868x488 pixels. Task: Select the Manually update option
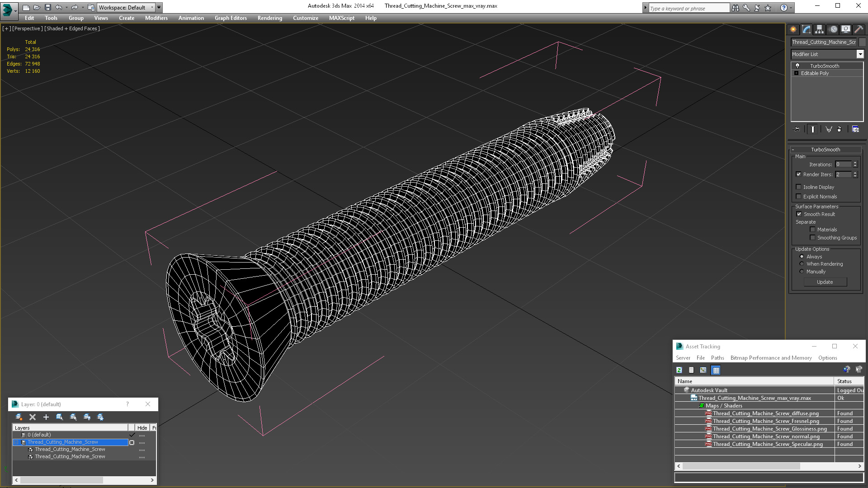pos(802,272)
